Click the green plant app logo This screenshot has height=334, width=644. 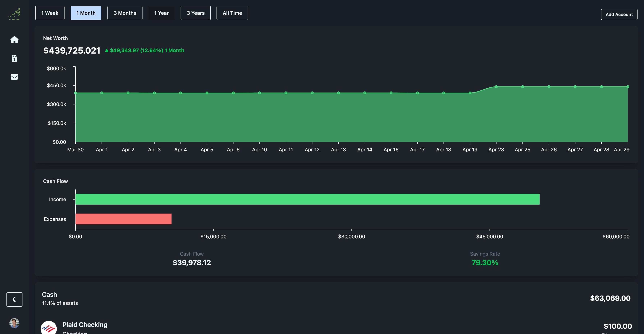click(15, 14)
